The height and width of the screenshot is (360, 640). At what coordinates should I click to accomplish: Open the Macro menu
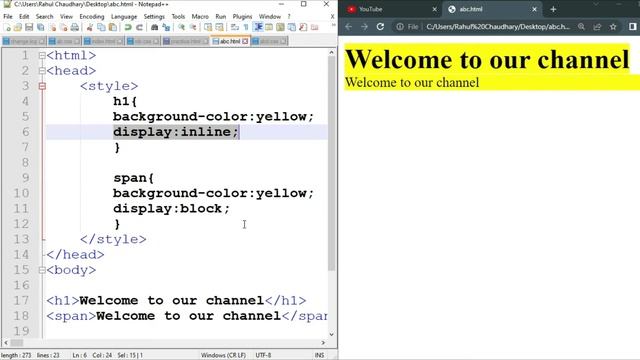tap(200, 16)
